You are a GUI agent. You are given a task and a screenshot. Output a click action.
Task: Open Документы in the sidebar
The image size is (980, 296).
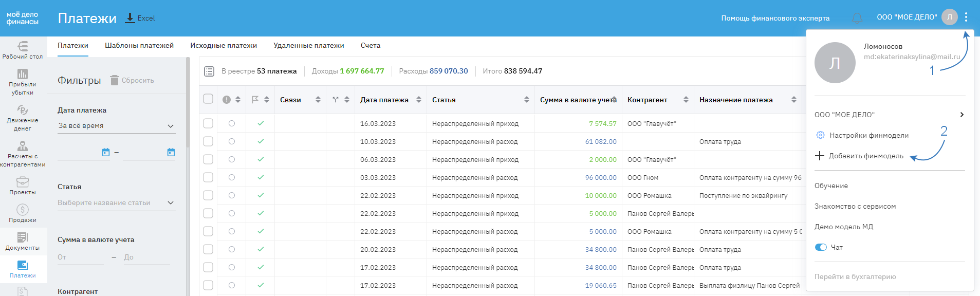tap(23, 241)
